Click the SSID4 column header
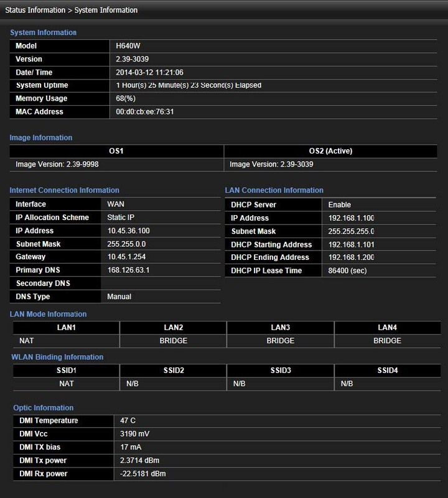448x498 pixels. point(388,371)
